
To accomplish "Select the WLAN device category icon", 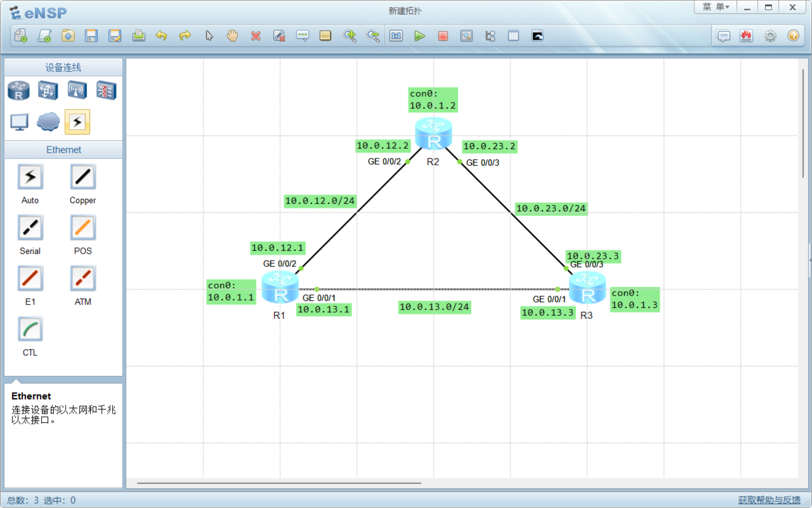I will pos(77,90).
